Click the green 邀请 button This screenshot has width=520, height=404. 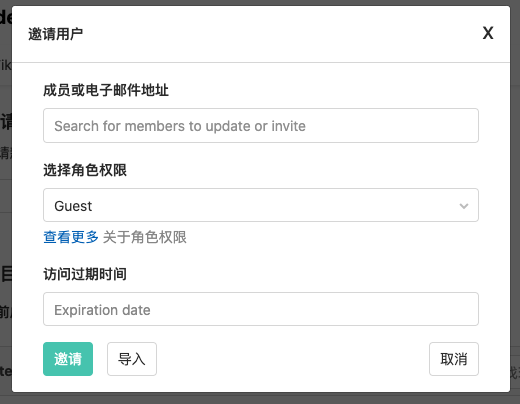(68, 359)
